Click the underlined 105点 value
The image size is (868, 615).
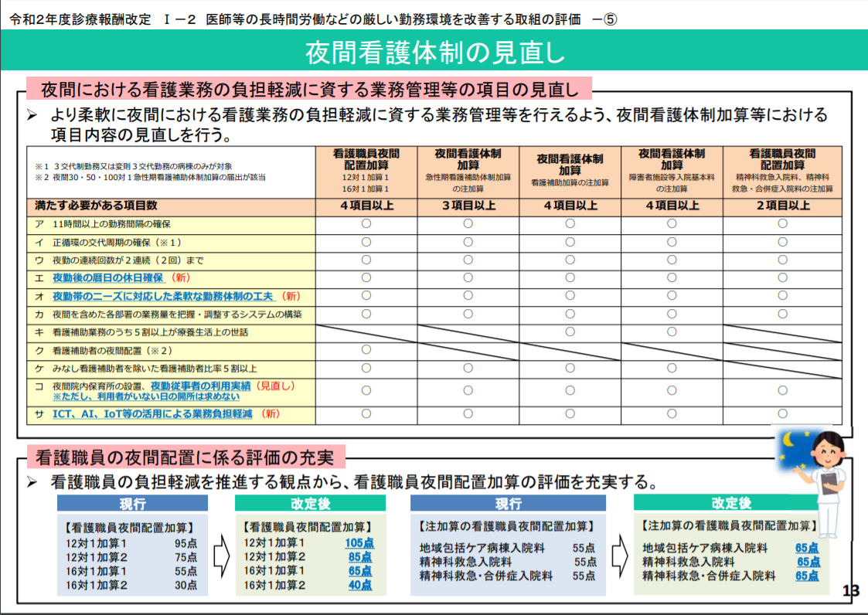point(359,543)
